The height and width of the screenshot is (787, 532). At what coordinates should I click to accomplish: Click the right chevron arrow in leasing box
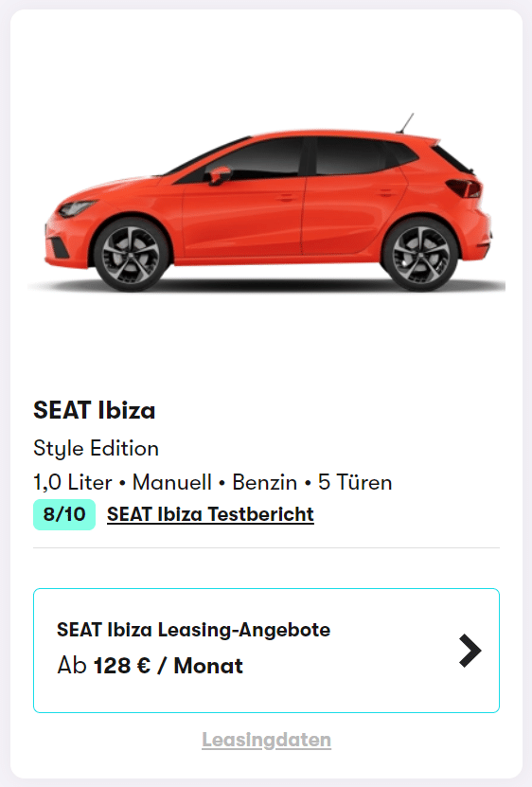click(470, 651)
